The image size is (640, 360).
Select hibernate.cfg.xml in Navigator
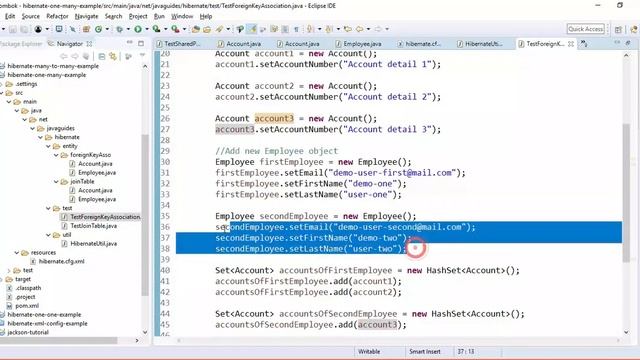[x=62, y=261]
